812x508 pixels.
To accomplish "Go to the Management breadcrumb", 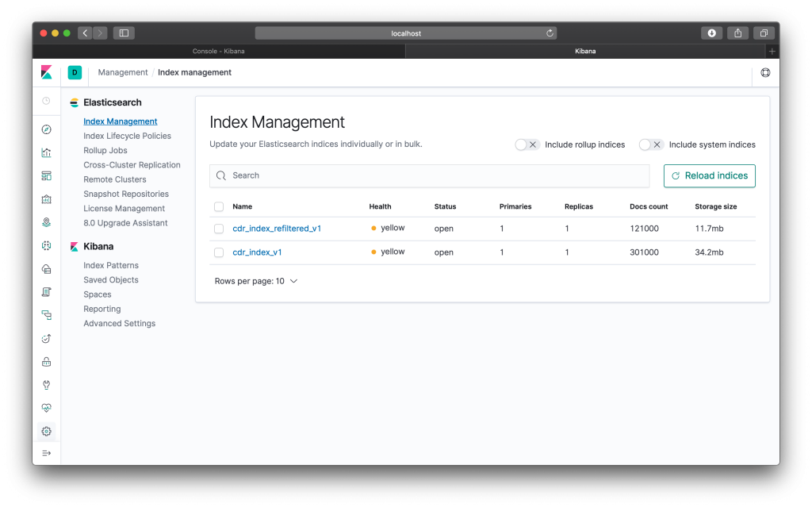I will click(123, 72).
